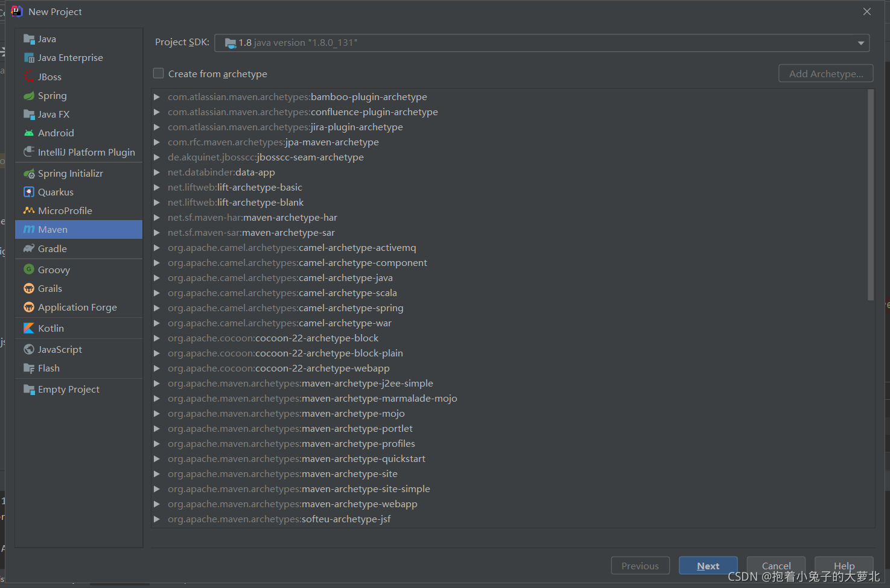This screenshot has height=588, width=890.
Task: Expand jpa-maven-archetype node
Action: 157,142
